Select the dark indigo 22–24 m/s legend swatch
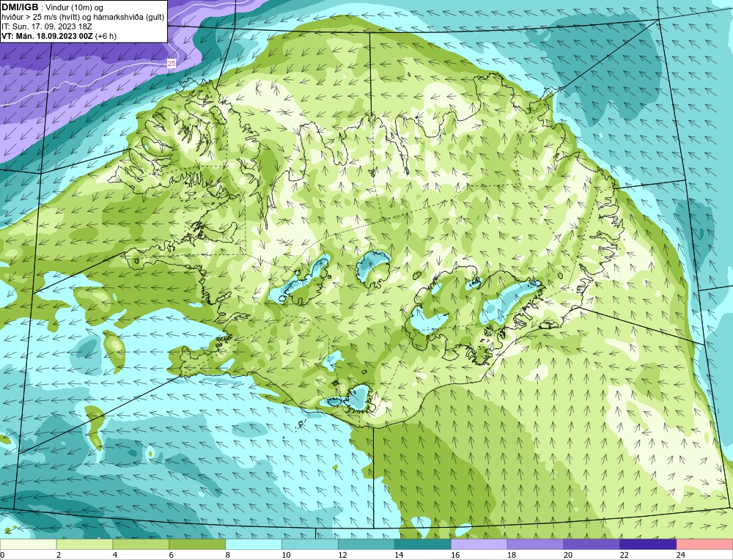This screenshot has width=733, height=560. (x=648, y=545)
